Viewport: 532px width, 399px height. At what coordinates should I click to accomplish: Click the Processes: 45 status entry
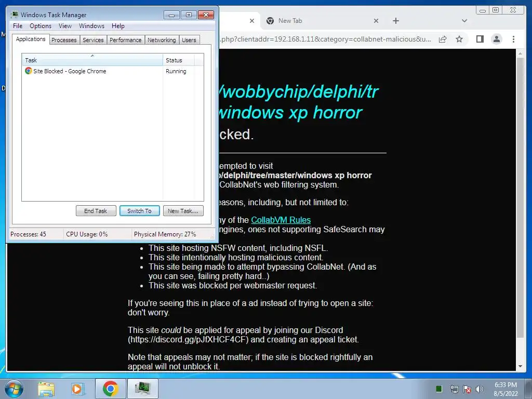28,234
